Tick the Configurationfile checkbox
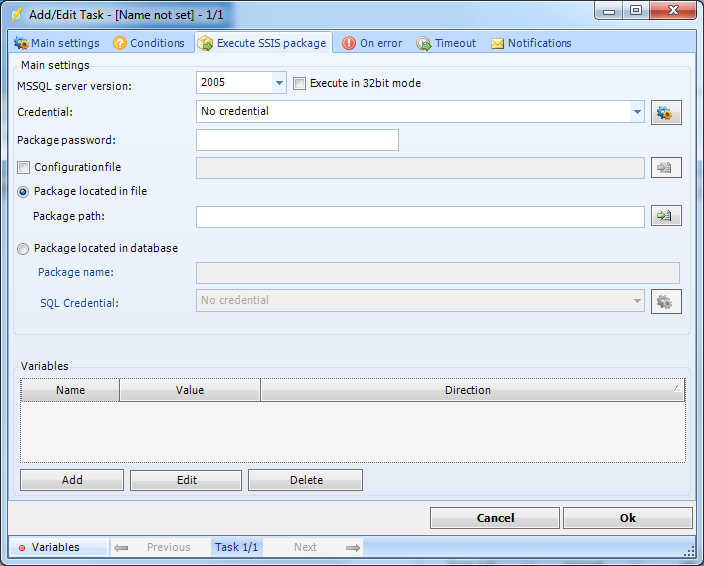The width and height of the screenshot is (704, 566). click(24, 167)
